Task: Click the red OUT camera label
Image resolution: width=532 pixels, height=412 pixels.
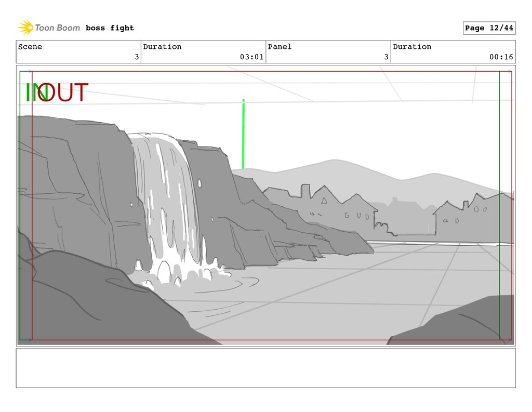Action: tap(64, 92)
